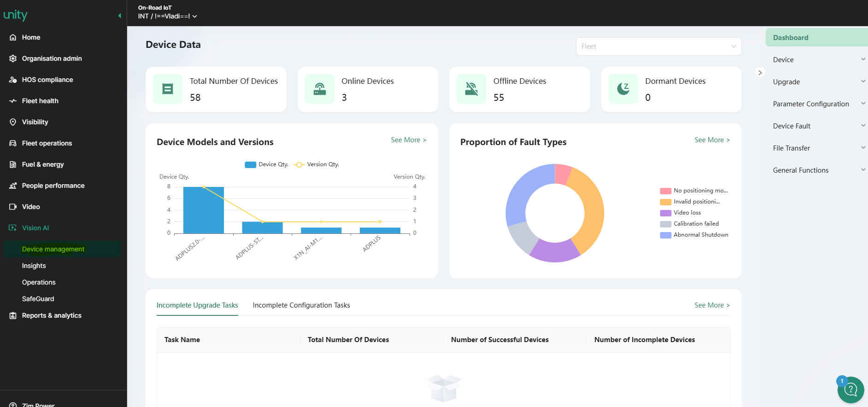Click the Dormant Devices moon icon

tap(623, 89)
